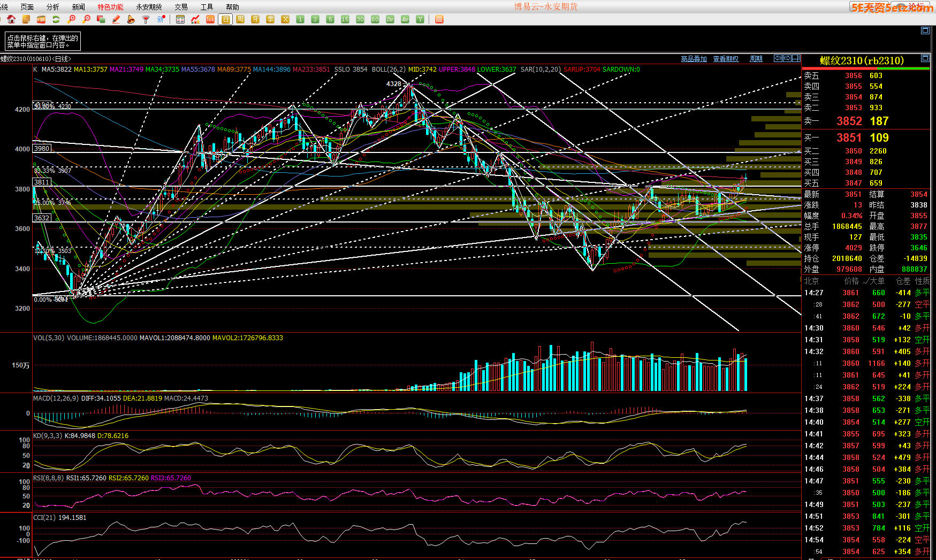Open the 工具 menu
This screenshot has width=936, height=560.
(x=207, y=7)
